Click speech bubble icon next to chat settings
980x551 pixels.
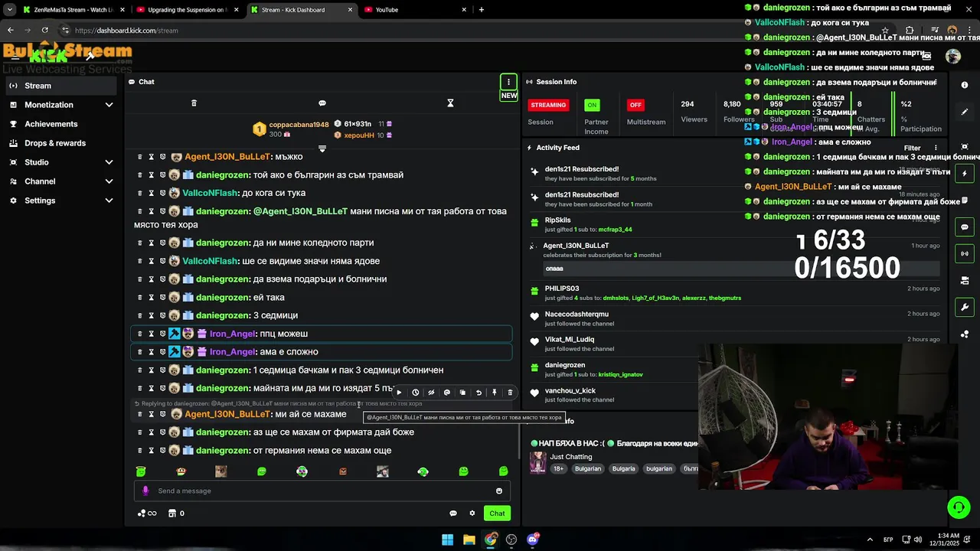(x=452, y=514)
